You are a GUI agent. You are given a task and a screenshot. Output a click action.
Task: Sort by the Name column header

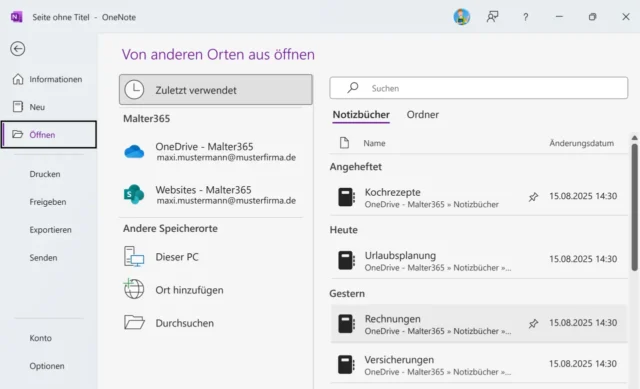[374, 143]
